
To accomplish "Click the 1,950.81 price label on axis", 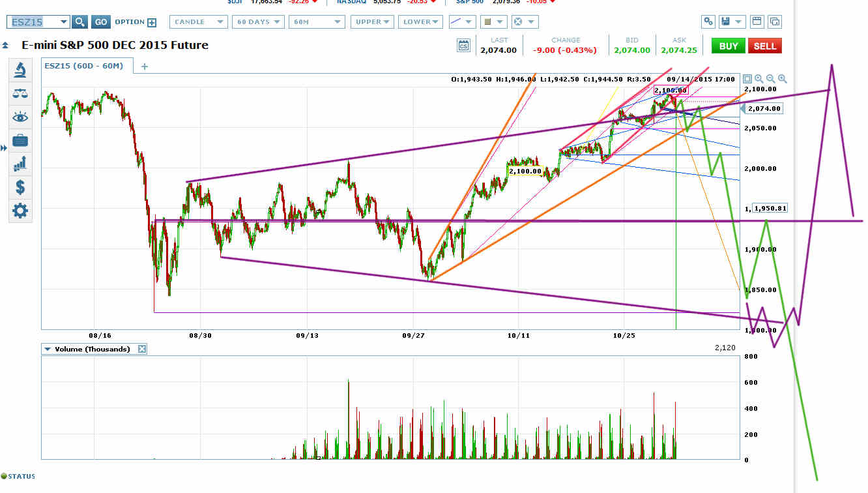I will [770, 208].
